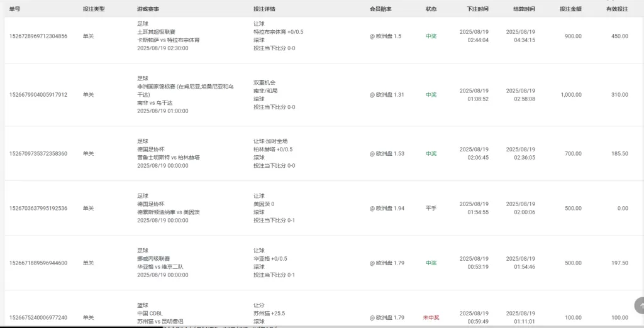Click the settlement time ending 04:34:15

tap(520, 36)
